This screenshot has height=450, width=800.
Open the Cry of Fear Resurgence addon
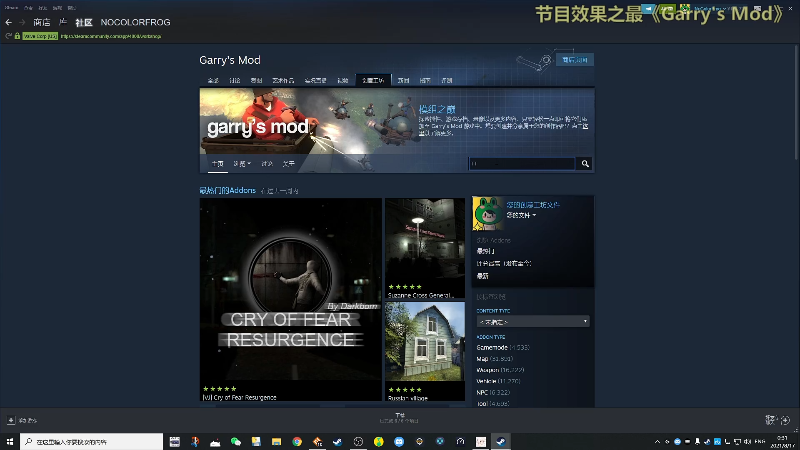(x=291, y=299)
